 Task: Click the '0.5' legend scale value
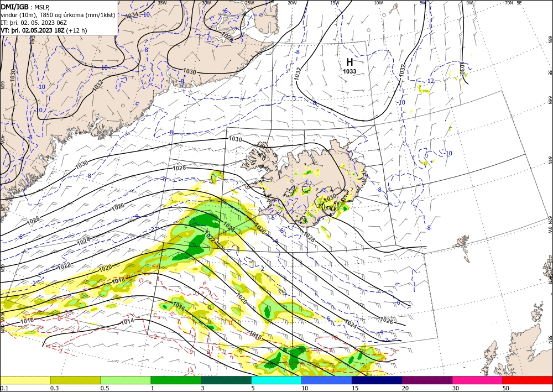(105, 388)
